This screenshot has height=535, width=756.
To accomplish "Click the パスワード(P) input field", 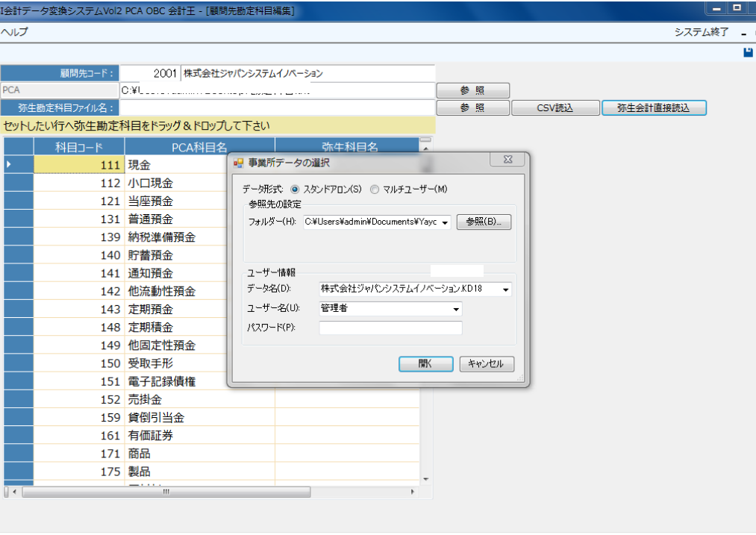I will click(x=390, y=328).
